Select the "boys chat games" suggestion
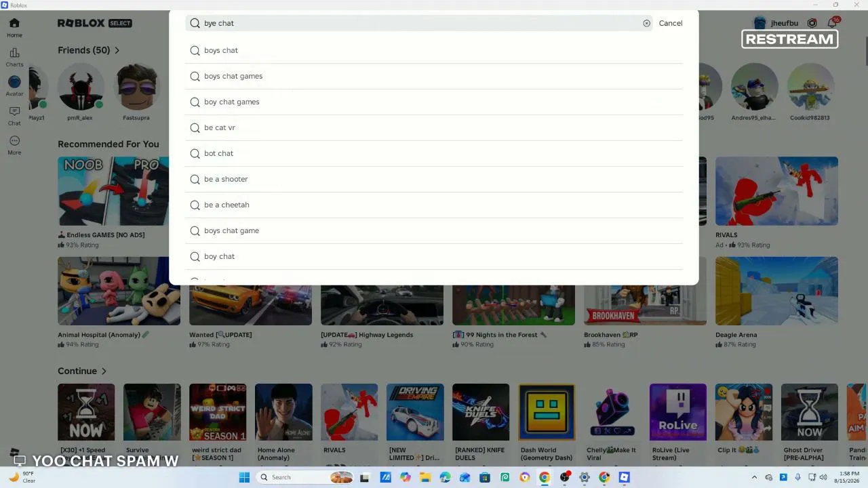Image resolution: width=868 pixels, height=488 pixels. coord(434,76)
